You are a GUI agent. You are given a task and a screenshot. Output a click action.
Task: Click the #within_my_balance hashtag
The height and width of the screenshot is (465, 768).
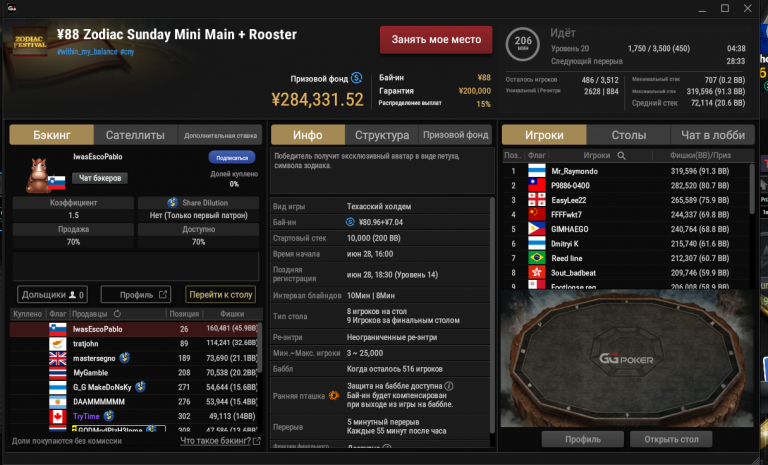point(87,51)
